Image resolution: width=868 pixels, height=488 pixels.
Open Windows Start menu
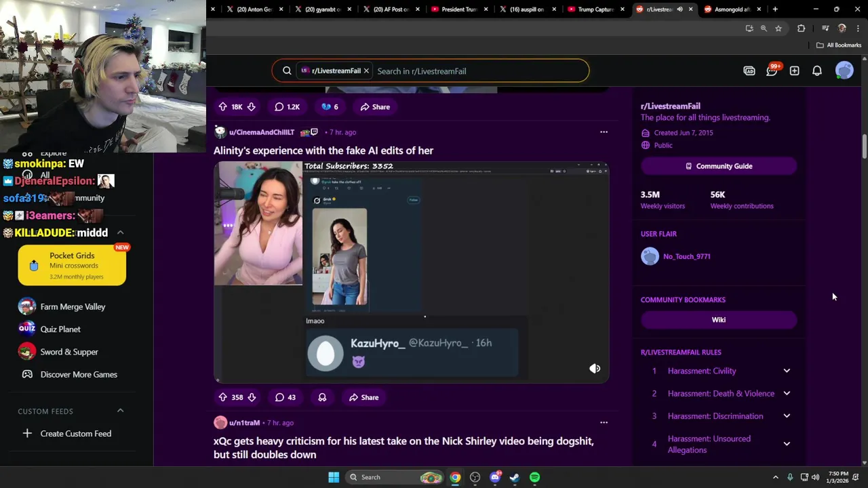point(334,477)
